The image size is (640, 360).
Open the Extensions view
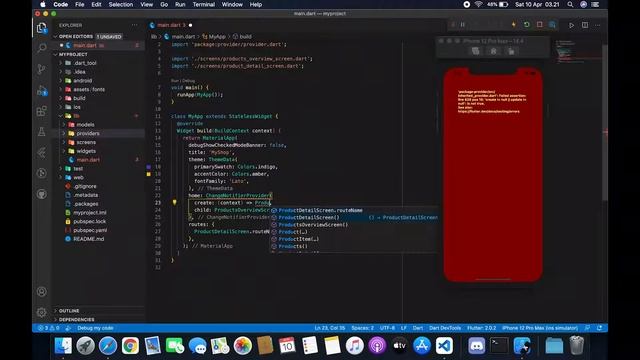click(42, 111)
